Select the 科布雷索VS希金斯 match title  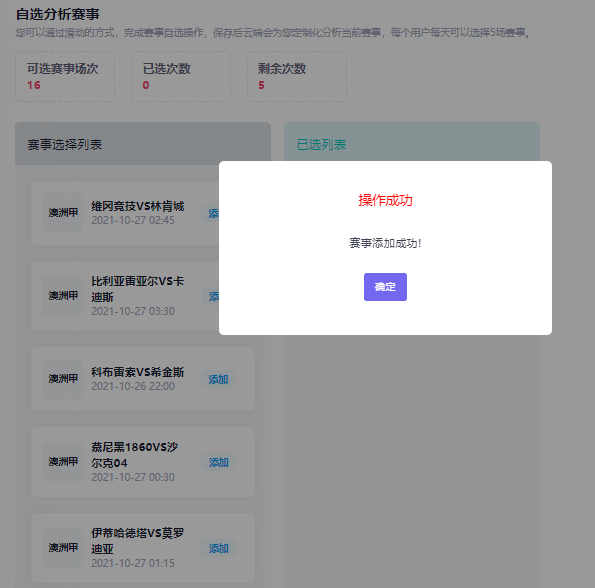(137, 372)
